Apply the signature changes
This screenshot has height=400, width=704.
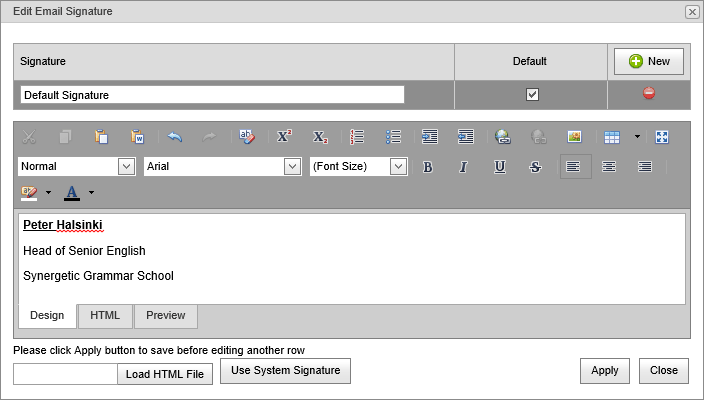605,371
